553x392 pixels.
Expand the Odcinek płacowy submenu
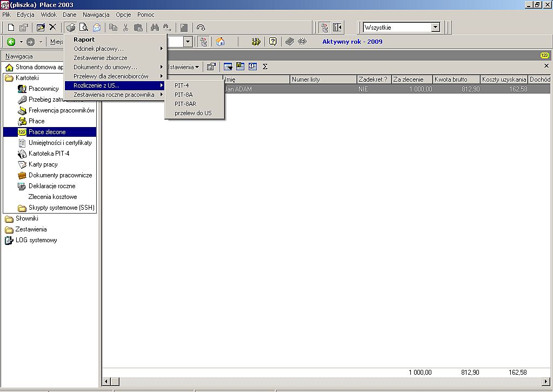click(x=115, y=49)
